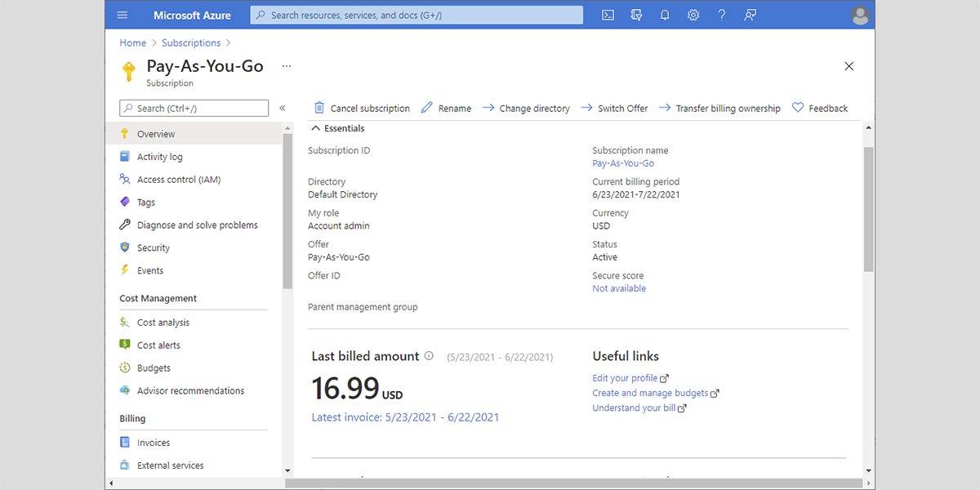Open portal settings via the gear icon
Screen dimensions: 980x490
click(x=693, y=15)
